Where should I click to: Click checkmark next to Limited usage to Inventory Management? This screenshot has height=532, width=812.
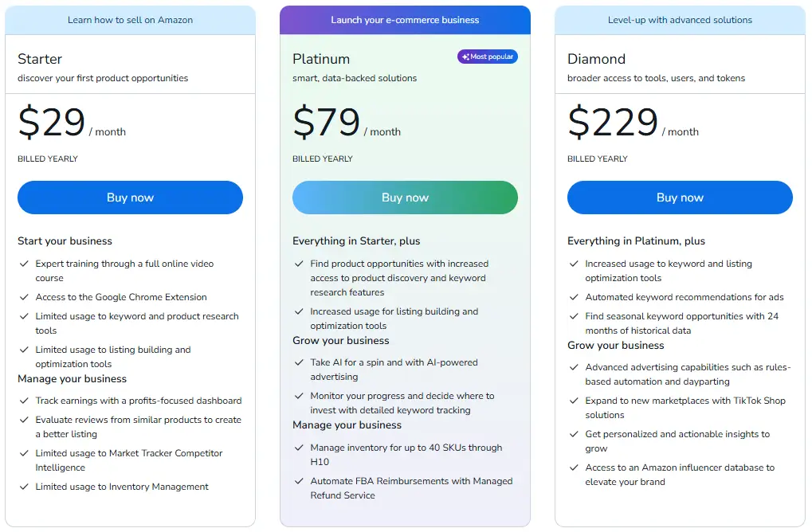24,487
